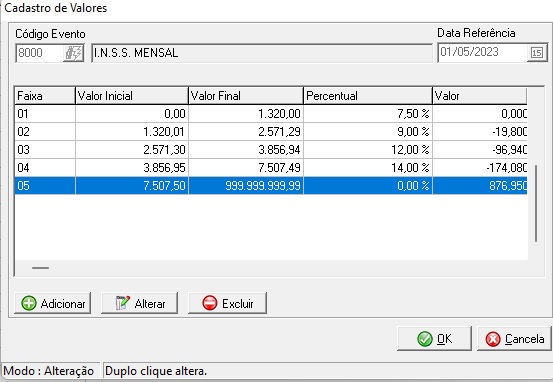Click the Valor Final column header
Screen dimensions: 553x382
point(246,96)
